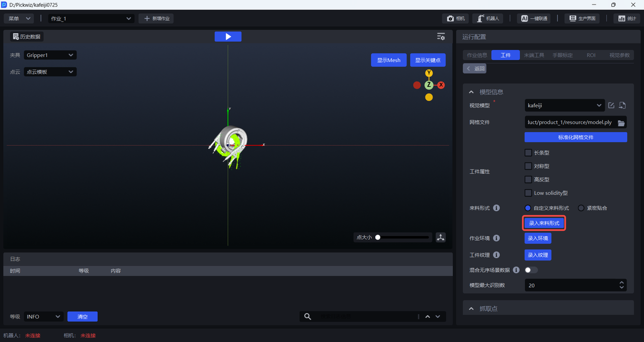Screen dimensions: 644x342
Task: Browse for mesh file with the folder icon
Action: (x=621, y=123)
